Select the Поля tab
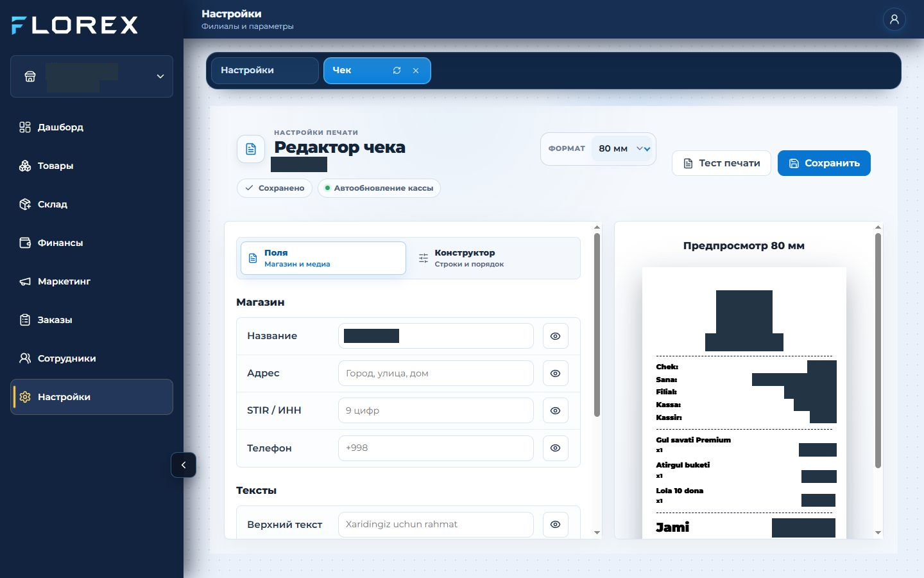The width and height of the screenshot is (924, 578). pos(323,258)
